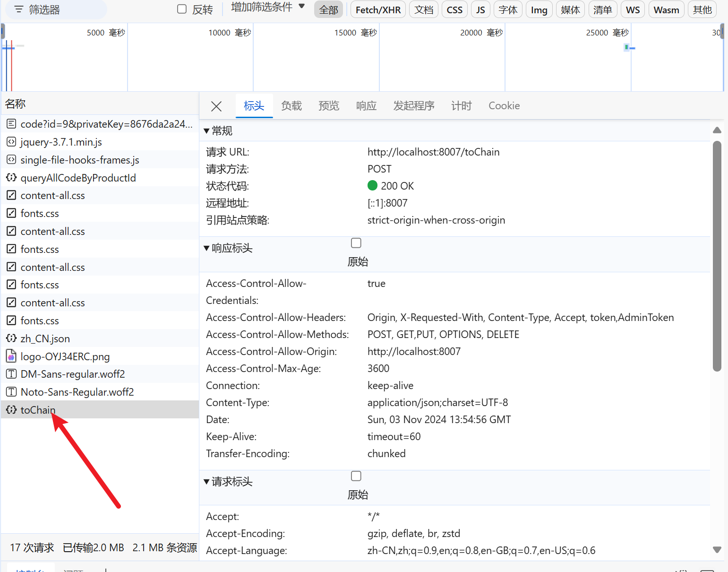Click the Connection keep-alive value
728x572 pixels.
(x=390, y=386)
